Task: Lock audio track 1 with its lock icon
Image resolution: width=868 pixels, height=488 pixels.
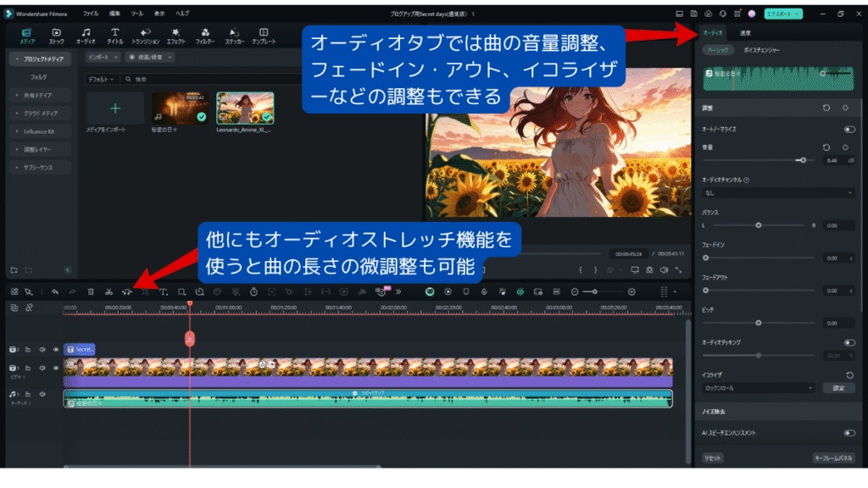Action: coord(28,395)
